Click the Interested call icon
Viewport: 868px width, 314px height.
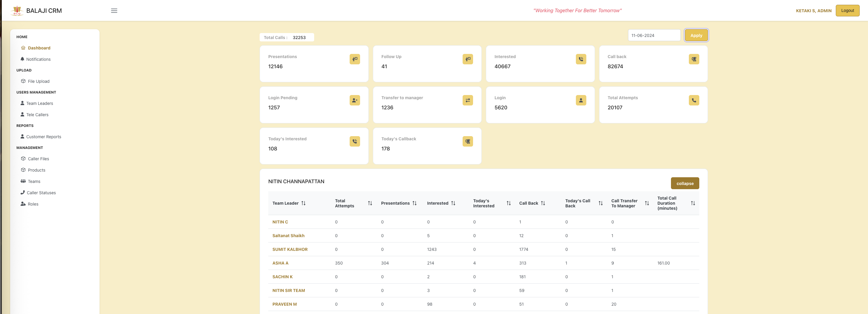pos(581,59)
